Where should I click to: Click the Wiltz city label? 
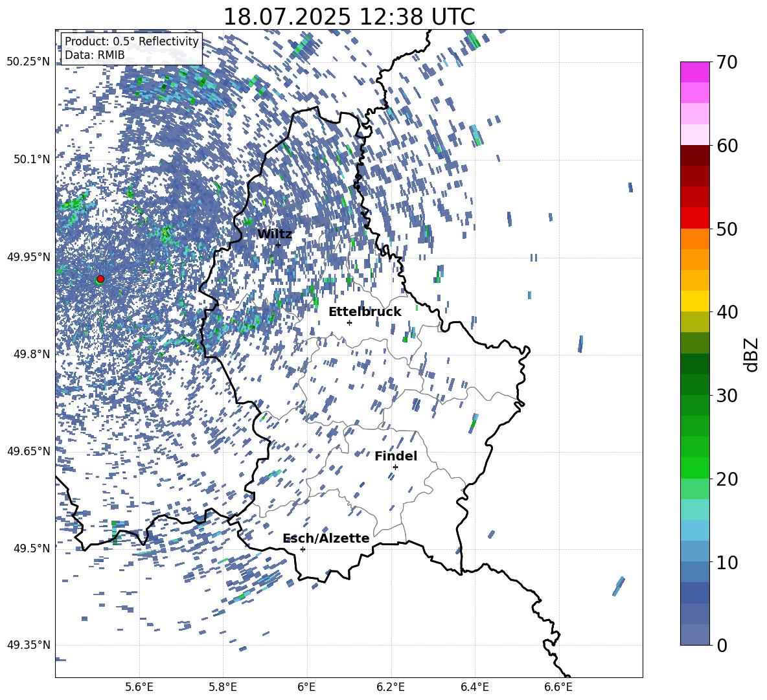(x=275, y=234)
